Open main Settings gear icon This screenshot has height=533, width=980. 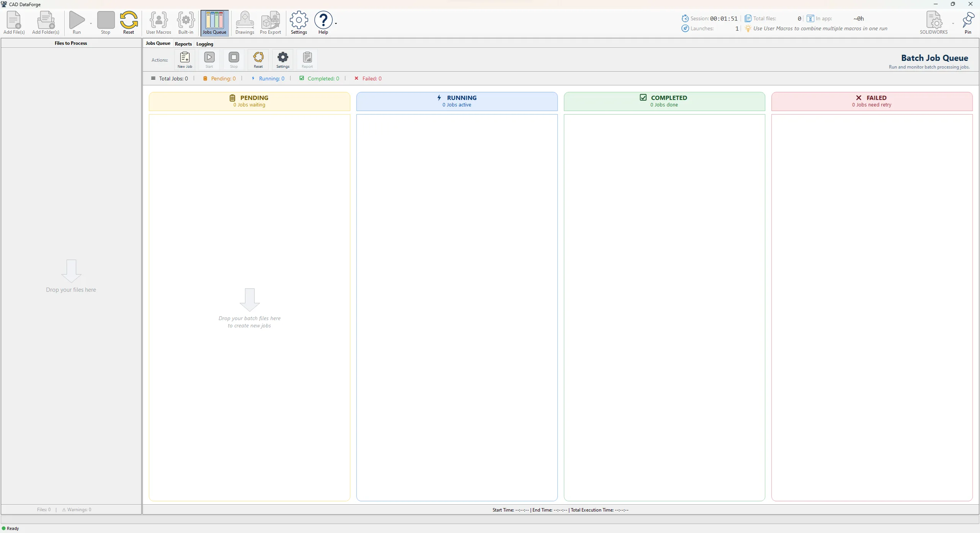[x=299, y=20]
